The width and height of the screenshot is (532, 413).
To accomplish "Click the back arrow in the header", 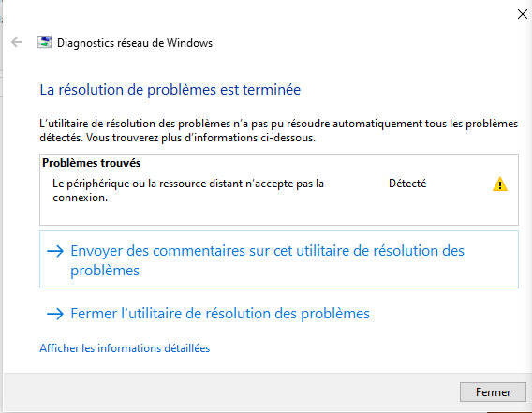I will (17, 43).
